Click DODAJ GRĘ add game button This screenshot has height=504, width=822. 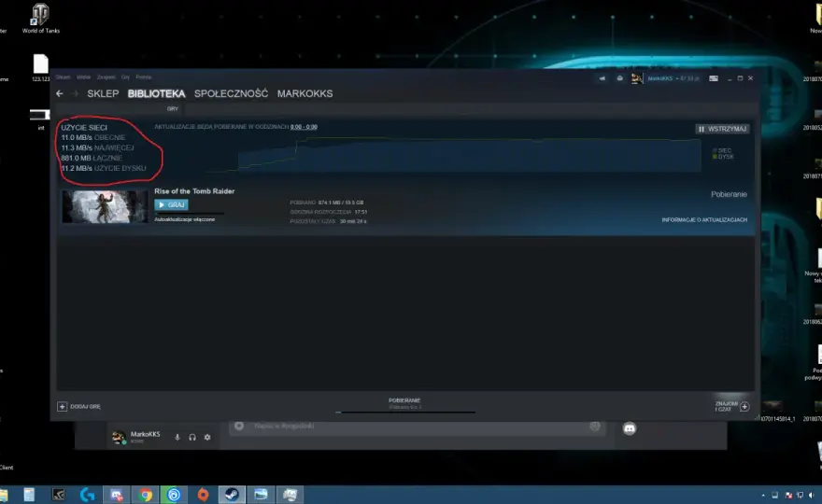78,407
